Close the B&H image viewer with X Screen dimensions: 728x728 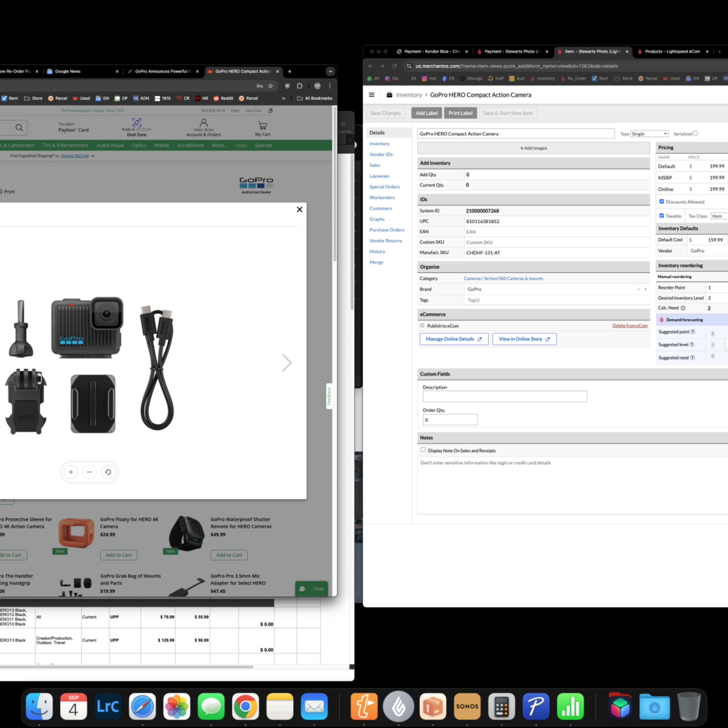(300, 209)
